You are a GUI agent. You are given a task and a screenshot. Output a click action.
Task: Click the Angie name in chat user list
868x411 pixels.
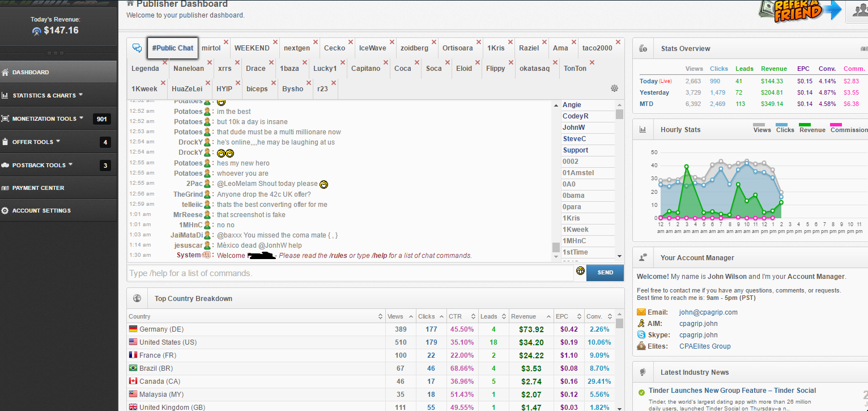(572, 105)
